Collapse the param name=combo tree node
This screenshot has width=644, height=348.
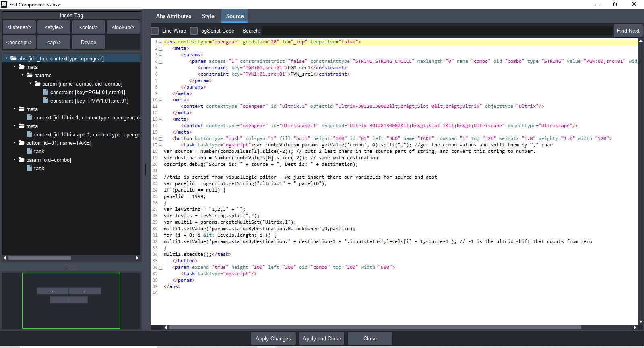coord(31,84)
